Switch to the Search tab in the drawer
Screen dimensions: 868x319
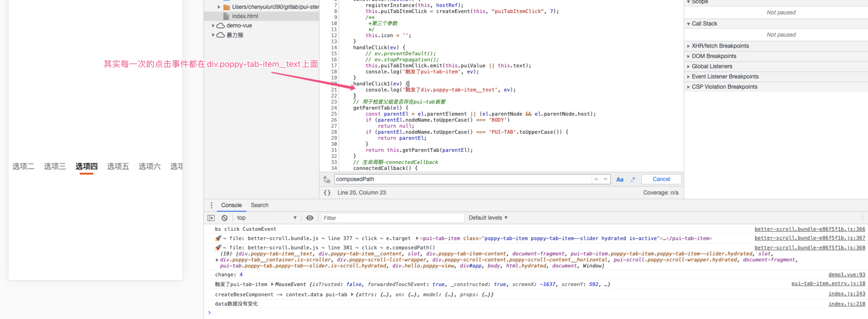pyautogui.click(x=259, y=205)
